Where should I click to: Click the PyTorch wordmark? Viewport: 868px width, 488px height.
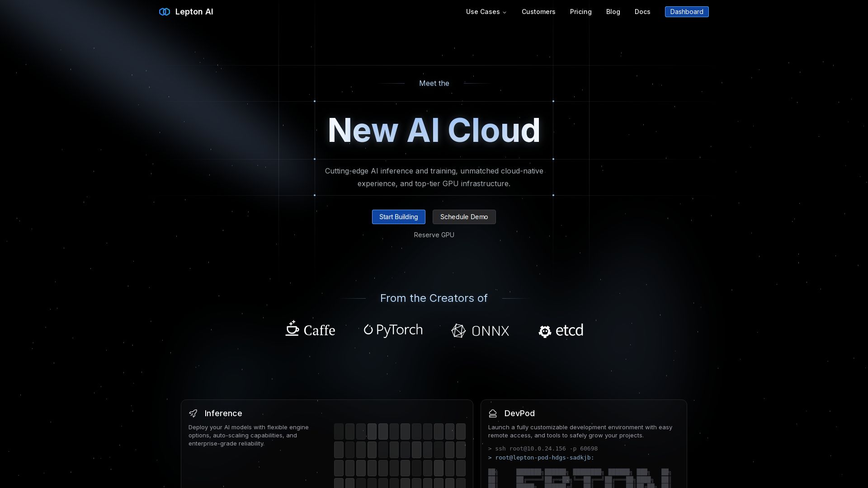coord(399,329)
